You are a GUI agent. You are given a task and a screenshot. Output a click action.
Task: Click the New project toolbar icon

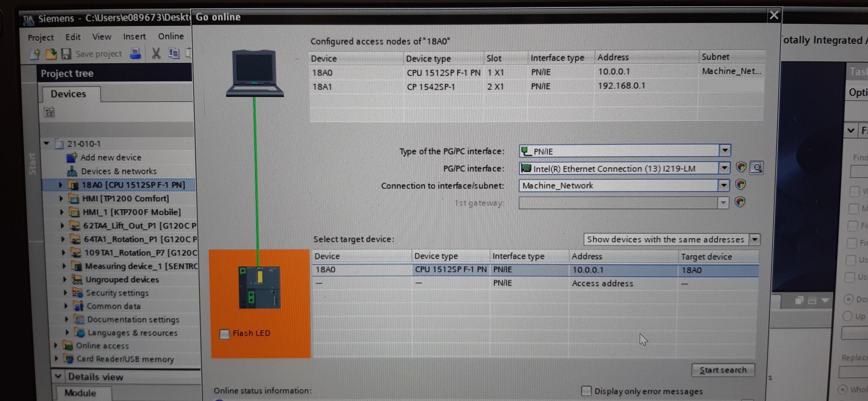tap(35, 54)
